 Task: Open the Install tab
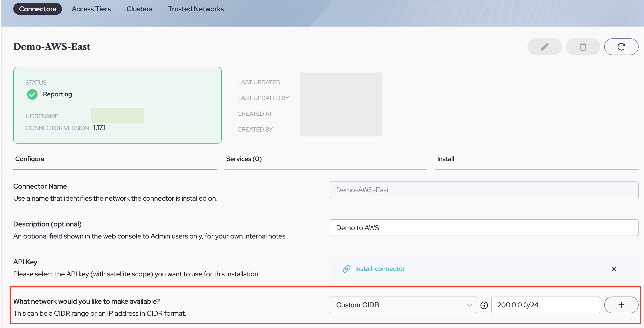click(445, 159)
